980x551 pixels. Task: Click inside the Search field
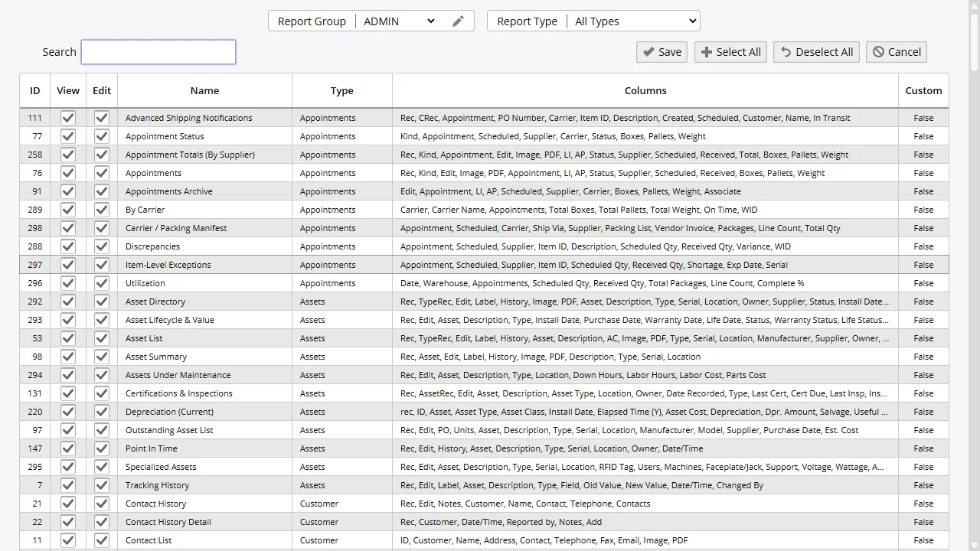158,51
